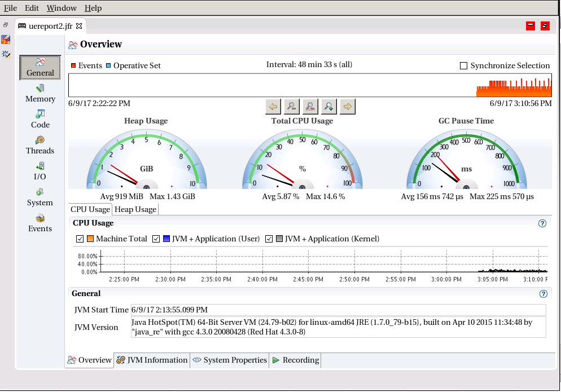Open the Window menu
This screenshot has width=561, height=392.
point(61,8)
